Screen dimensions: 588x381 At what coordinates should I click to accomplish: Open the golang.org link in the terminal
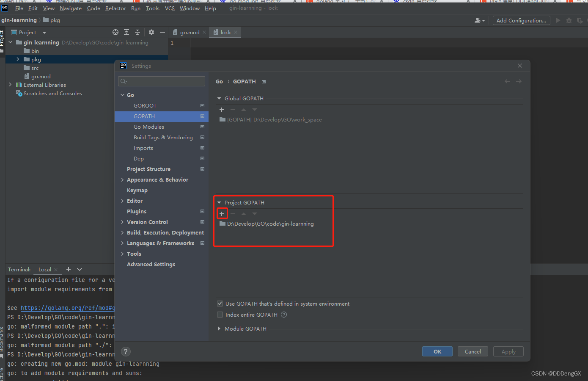(x=68, y=308)
